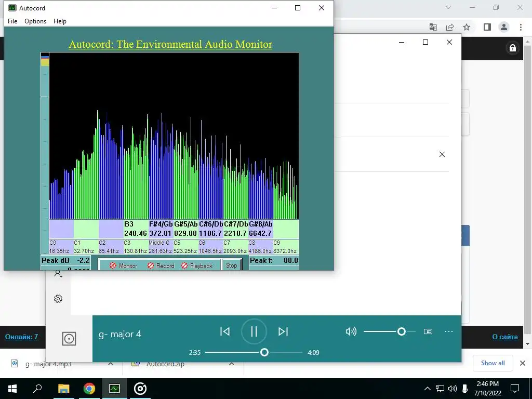Click the О сайте link
532x399 pixels.
coord(505,337)
